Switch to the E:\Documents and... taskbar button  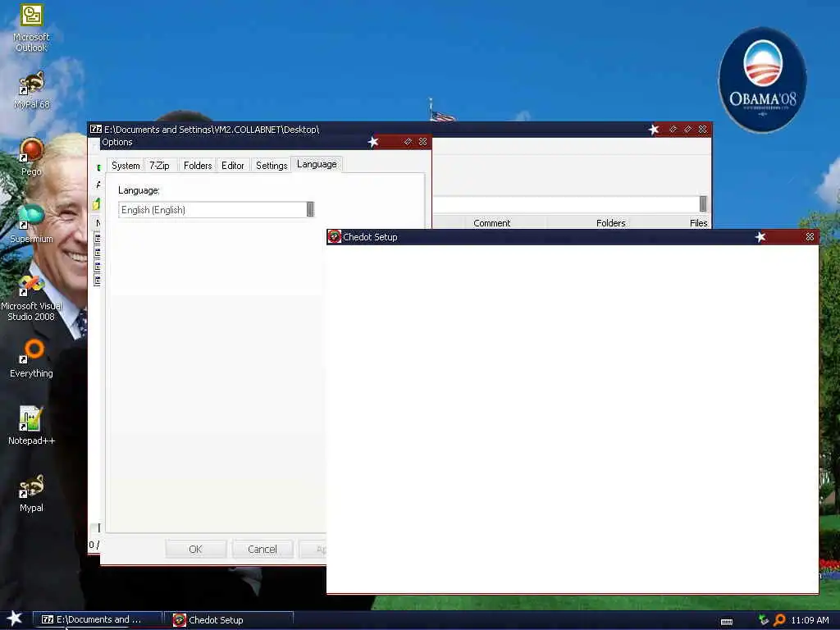click(x=98, y=620)
